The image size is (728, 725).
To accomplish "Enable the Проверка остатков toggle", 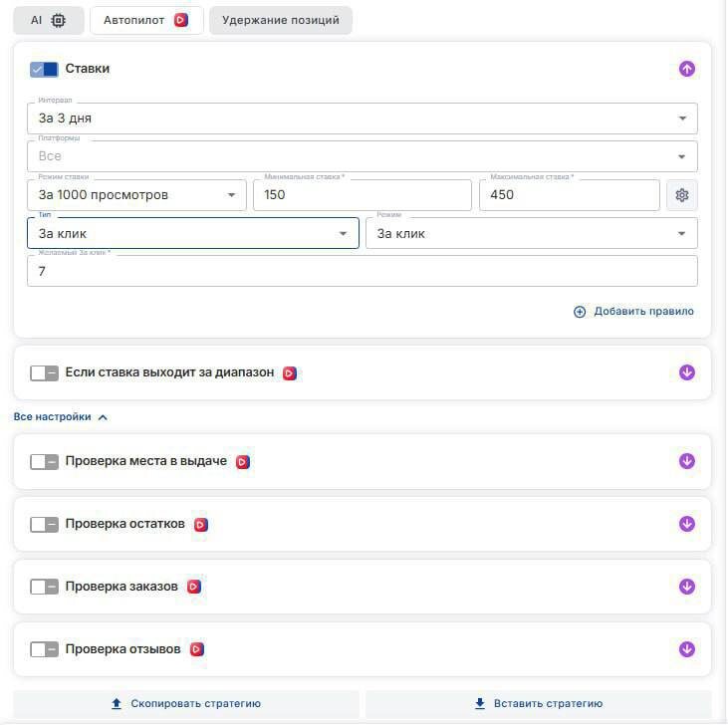I will [x=44, y=524].
